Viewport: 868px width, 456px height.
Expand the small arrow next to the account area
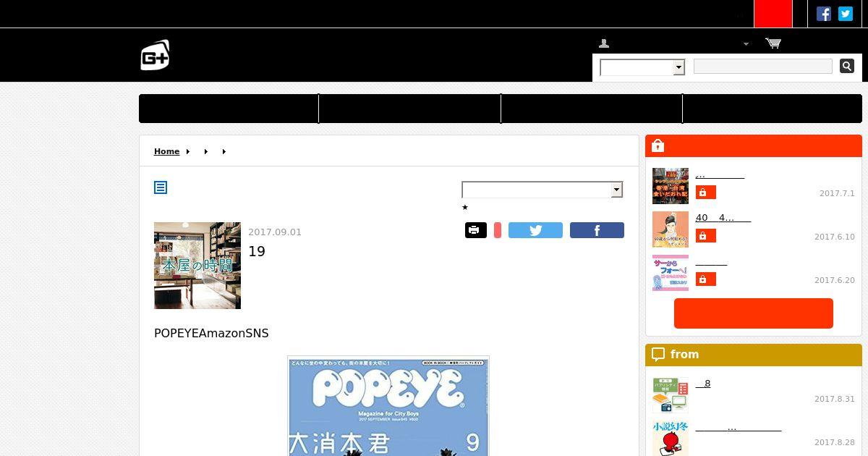746,44
